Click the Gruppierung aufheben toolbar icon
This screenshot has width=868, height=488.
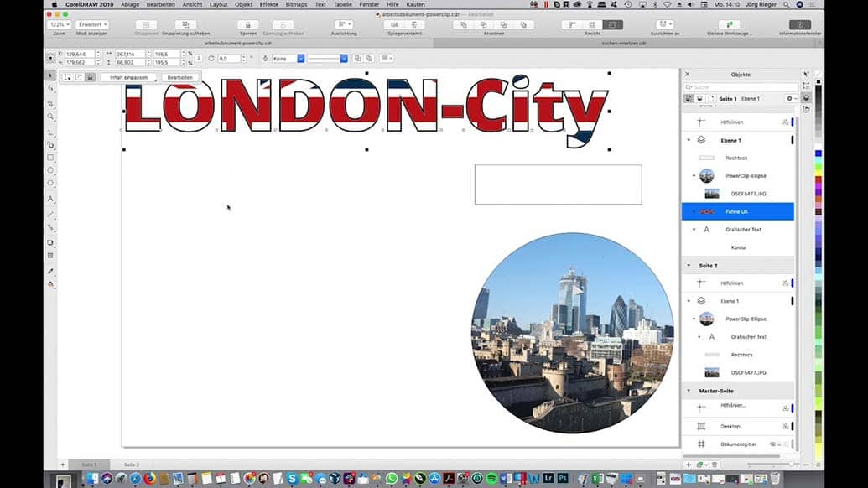185,24
